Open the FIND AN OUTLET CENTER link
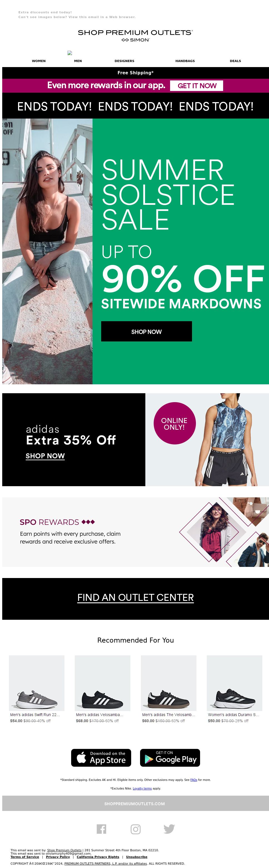Image resolution: width=269 pixels, height=868 pixels. (x=135, y=597)
